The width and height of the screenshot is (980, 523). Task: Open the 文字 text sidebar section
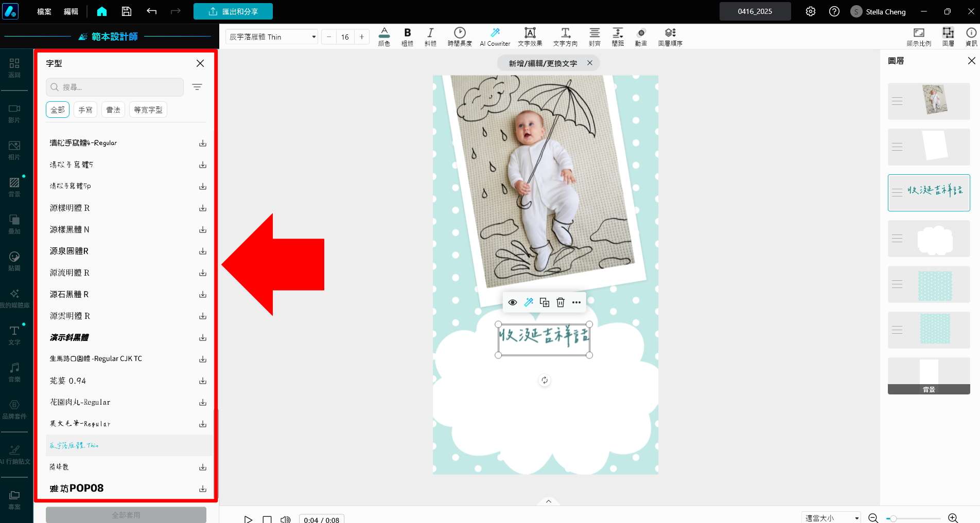14,335
